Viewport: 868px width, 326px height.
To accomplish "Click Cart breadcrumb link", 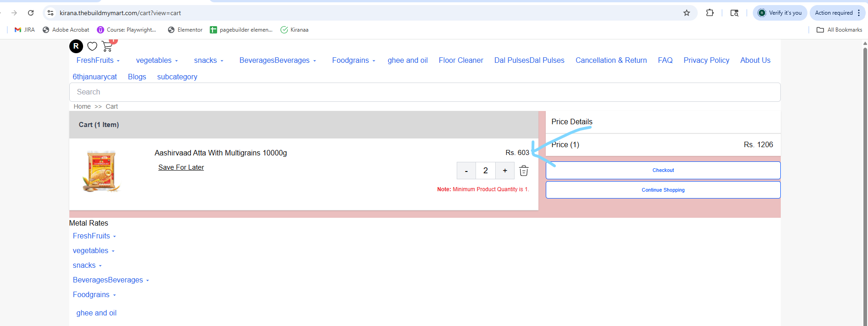I will 112,106.
